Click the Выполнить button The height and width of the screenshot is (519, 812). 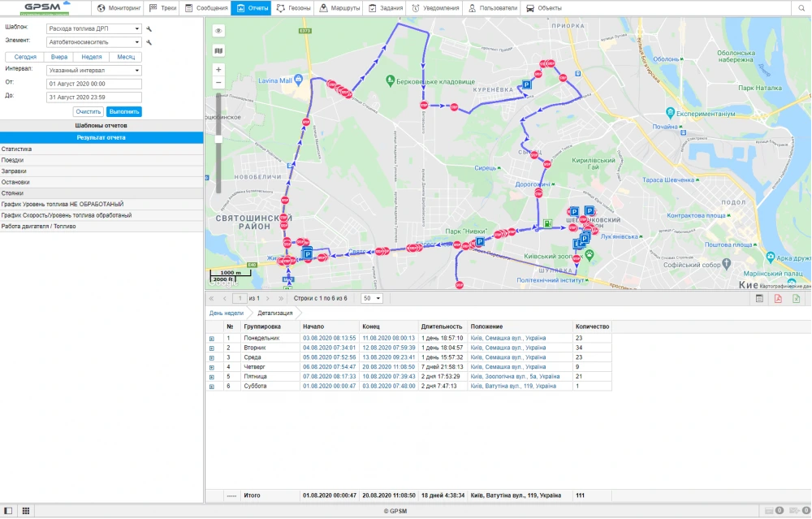123,111
